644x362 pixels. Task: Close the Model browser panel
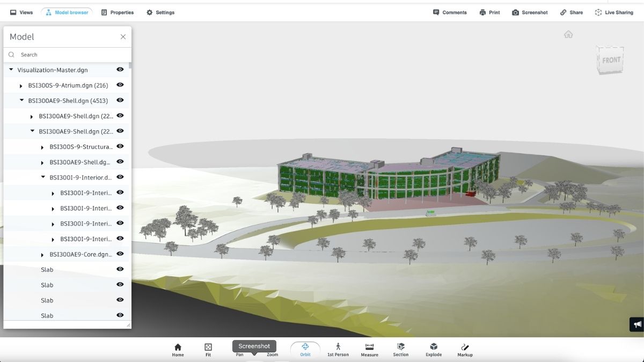click(123, 37)
